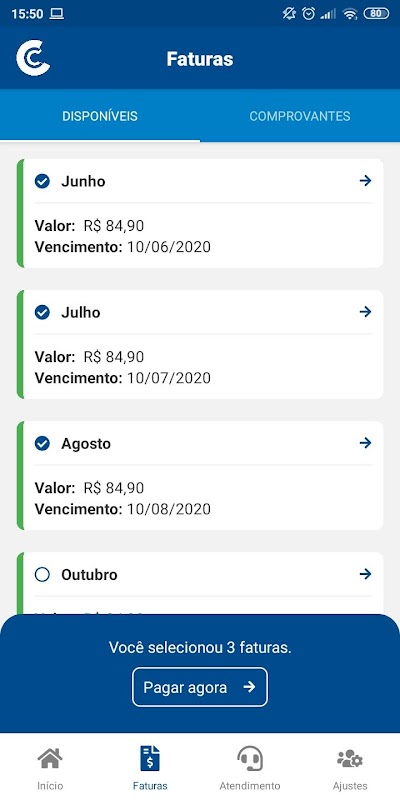Viewport: 400px width, 800px height.
Task: Tap the battery indicator in status bar
Action: point(376,14)
